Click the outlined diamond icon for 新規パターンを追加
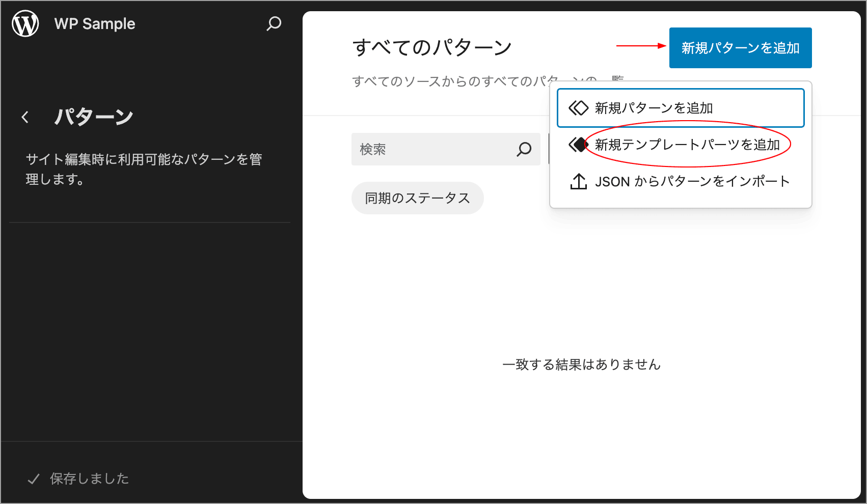 pos(578,108)
